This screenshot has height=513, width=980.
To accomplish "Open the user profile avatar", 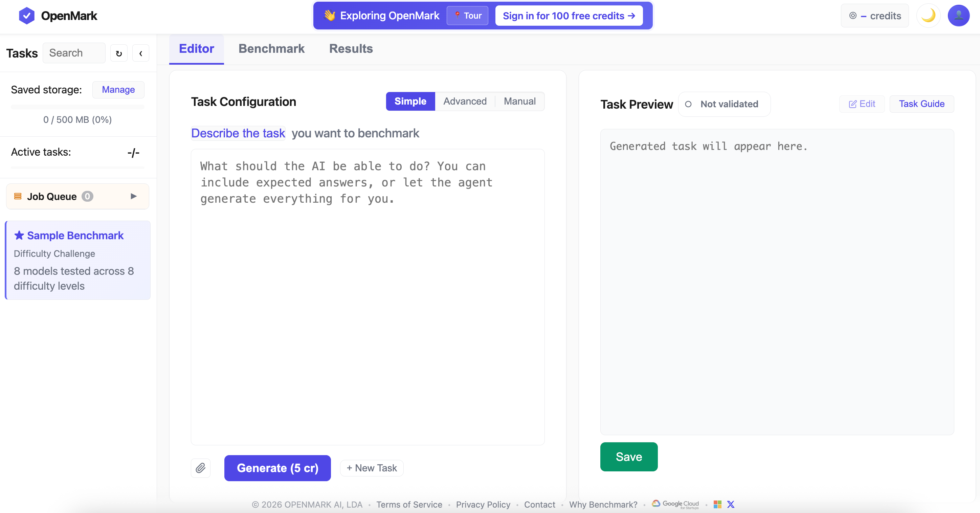I will point(958,16).
